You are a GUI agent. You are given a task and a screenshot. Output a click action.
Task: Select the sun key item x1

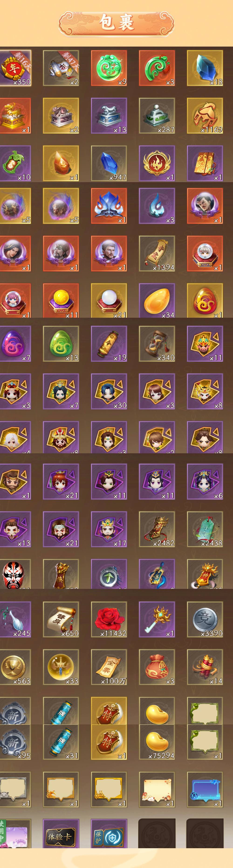click(157, 619)
